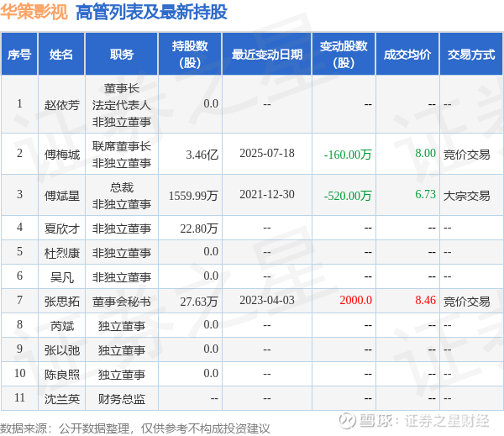504x436 pixels.
Task: Click the date 2021-12-30
Action: (267, 195)
